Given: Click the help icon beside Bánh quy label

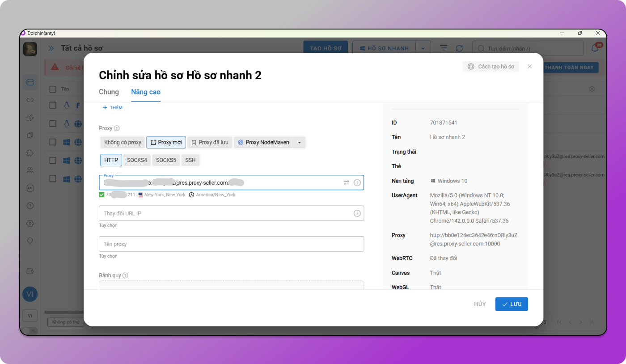Looking at the screenshot, I should click(x=125, y=275).
